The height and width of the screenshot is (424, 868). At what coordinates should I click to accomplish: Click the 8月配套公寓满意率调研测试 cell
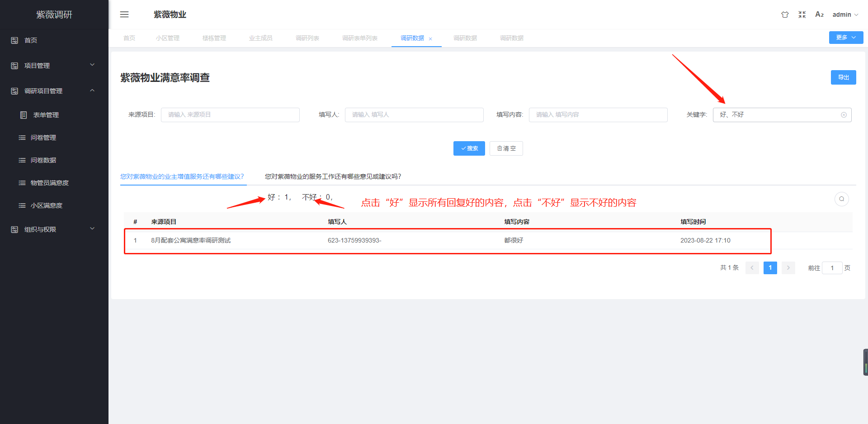(x=191, y=240)
